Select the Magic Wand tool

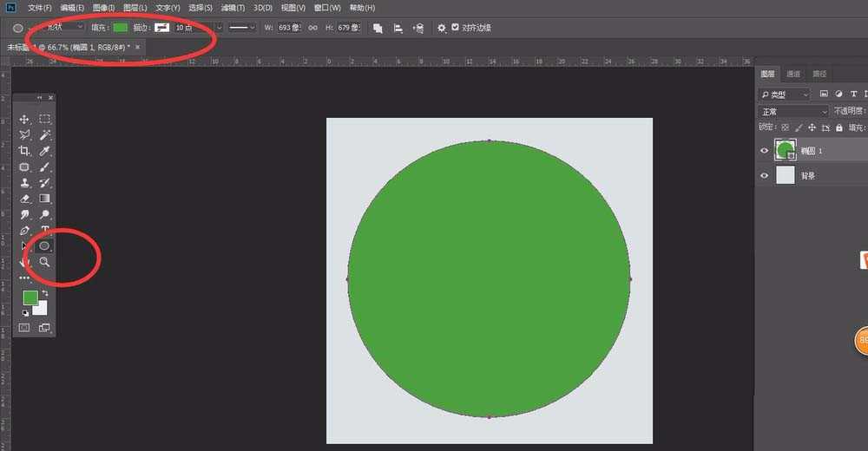44,135
